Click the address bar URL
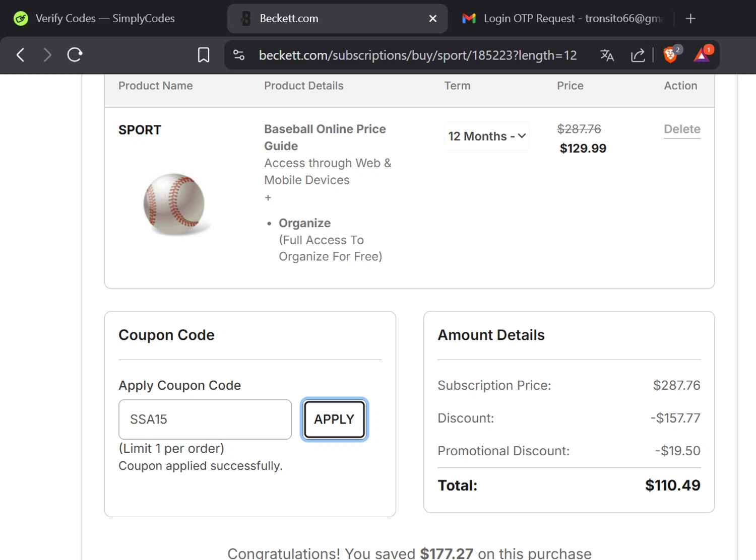 click(x=417, y=55)
